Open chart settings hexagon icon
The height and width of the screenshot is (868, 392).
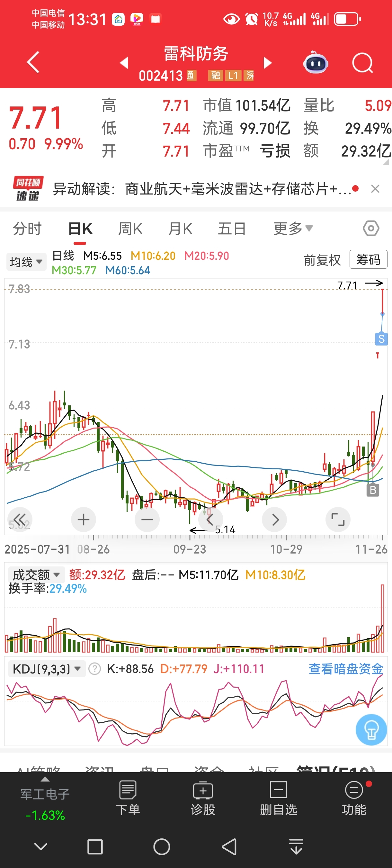371,229
